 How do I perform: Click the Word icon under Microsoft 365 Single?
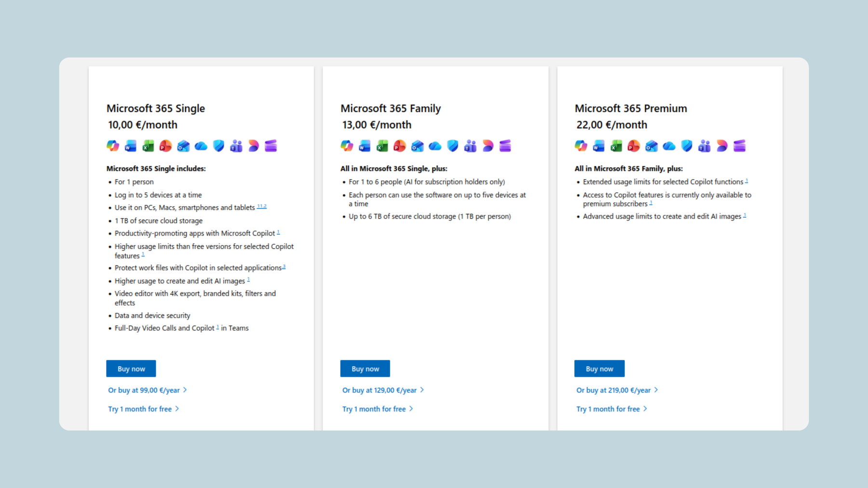(x=130, y=146)
